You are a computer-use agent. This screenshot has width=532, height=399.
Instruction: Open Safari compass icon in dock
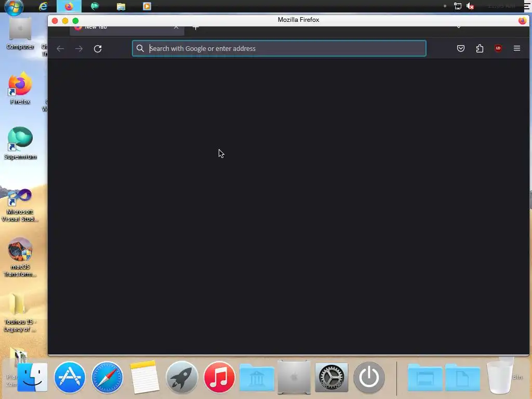[107, 377]
